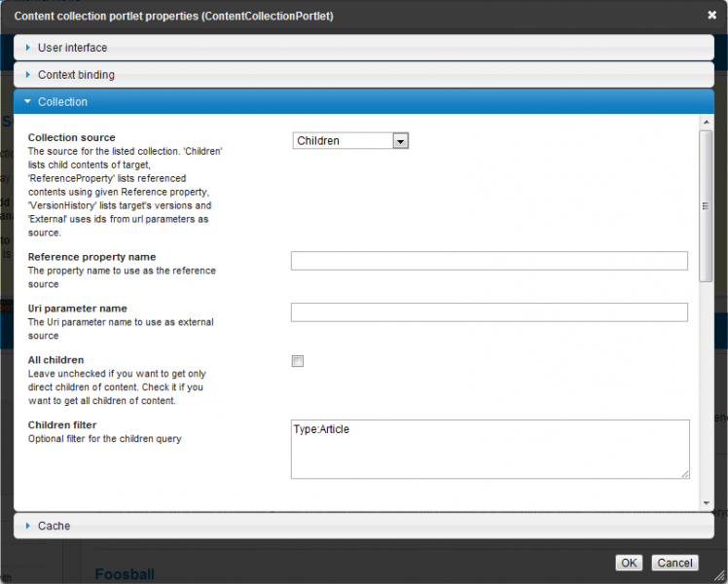This screenshot has height=584, width=728.
Task: Click the vertical scrollbar thumb
Action: point(706,206)
